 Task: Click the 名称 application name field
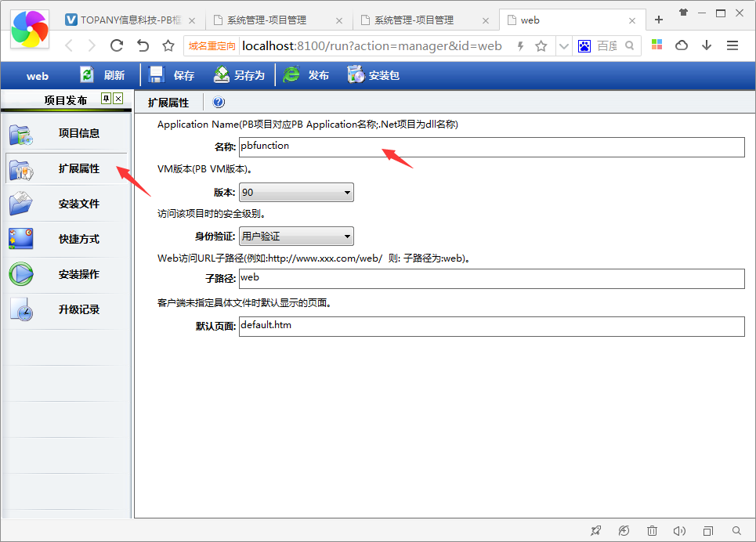point(491,147)
